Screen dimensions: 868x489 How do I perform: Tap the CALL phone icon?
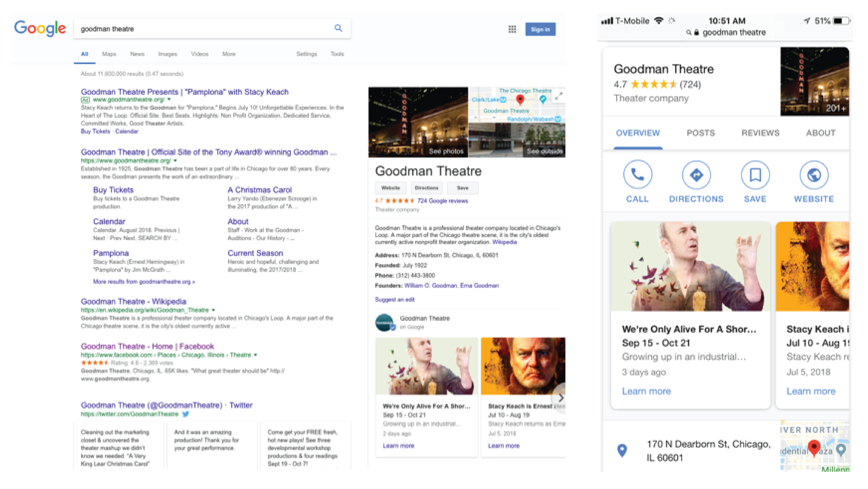tap(637, 174)
